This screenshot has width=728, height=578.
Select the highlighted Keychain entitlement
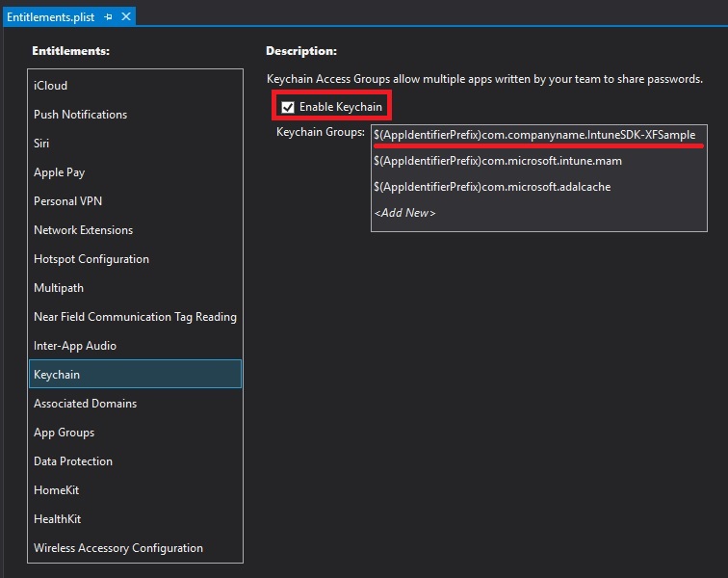(x=135, y=374)
